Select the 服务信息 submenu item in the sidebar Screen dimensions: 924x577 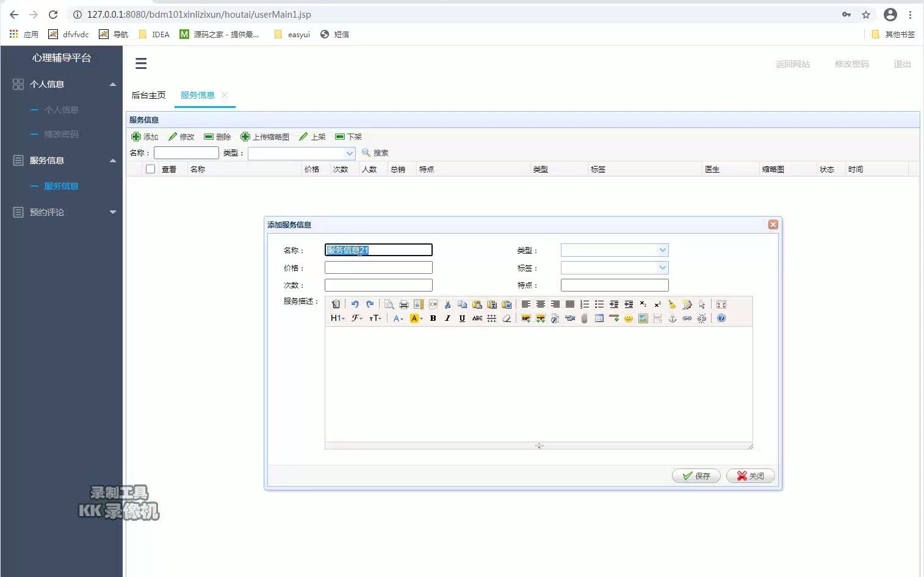(x=61, y=186)
